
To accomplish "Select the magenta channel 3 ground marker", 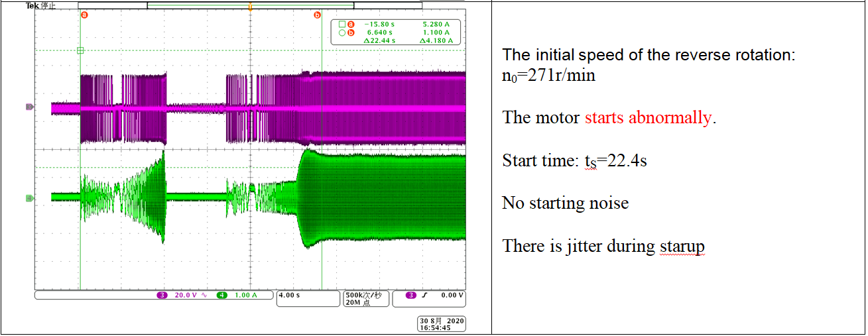I will coord(29,107).
